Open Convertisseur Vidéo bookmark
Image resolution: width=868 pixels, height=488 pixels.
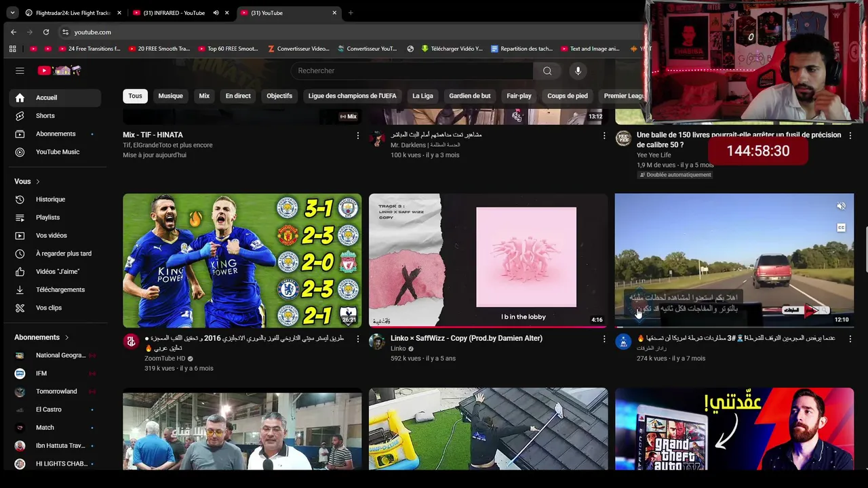point(298,49)
